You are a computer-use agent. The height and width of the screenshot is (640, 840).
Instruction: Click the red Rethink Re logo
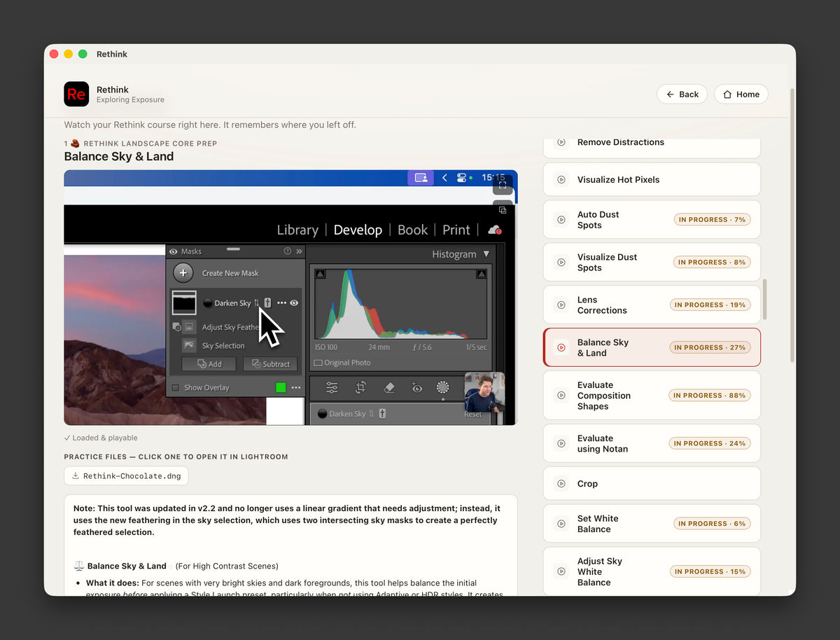pos(76,94)
